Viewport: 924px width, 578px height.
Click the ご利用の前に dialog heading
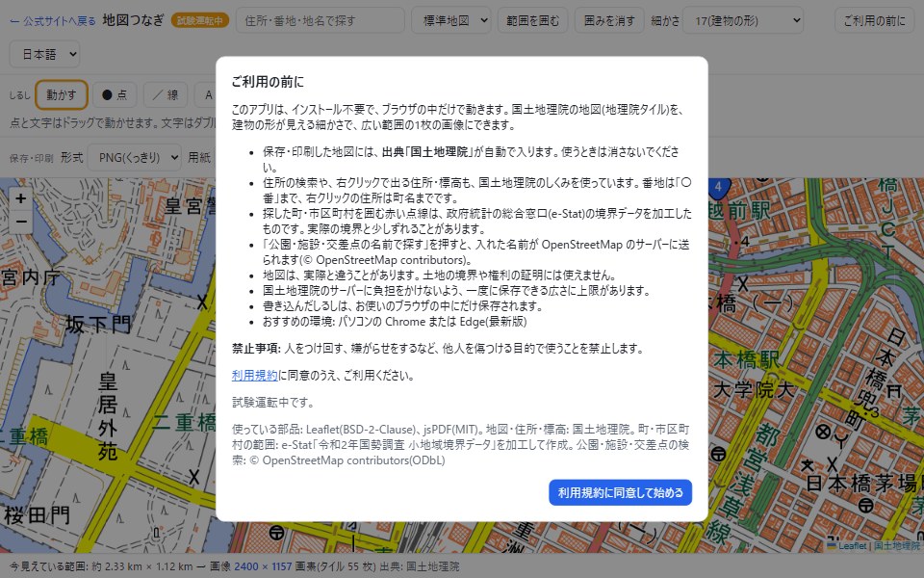pos(268,82)
